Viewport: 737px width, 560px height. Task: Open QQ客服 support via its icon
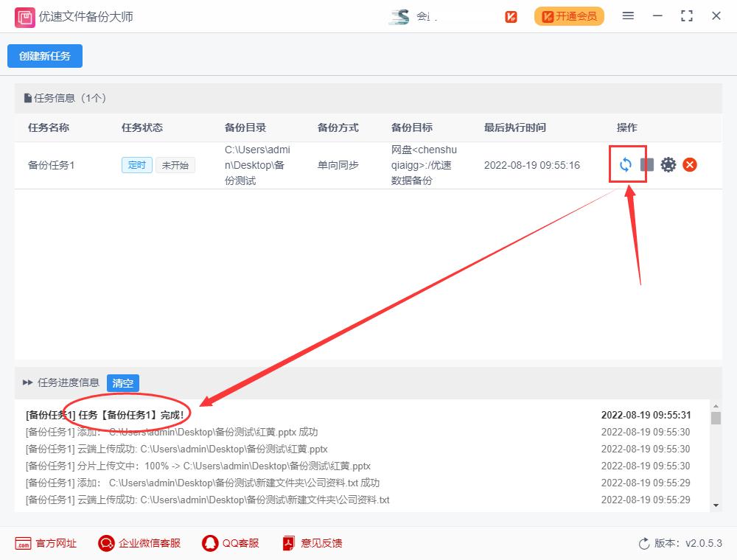(207, 543)
